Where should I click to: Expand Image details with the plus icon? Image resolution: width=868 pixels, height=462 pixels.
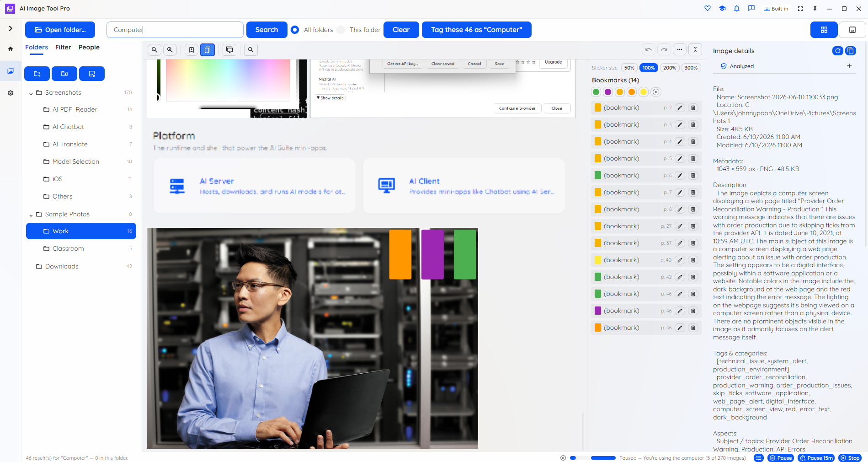tap(849, 66)
